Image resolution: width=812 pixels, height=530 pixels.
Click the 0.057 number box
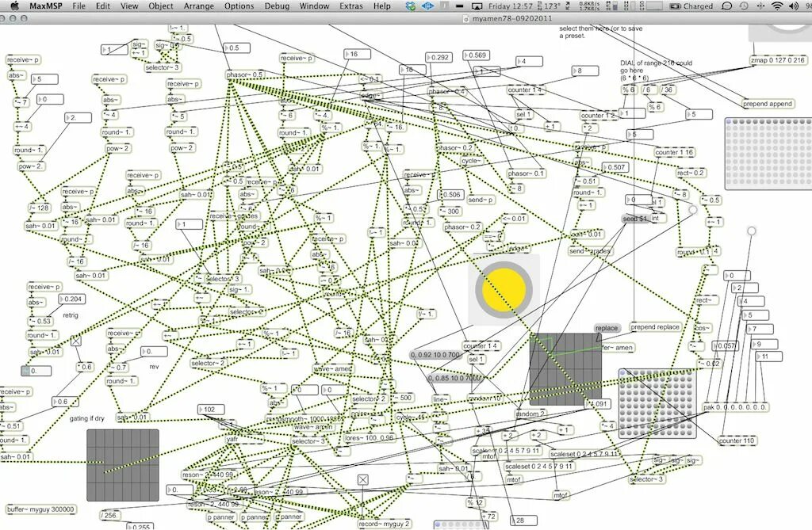click(x=726, y=345)
